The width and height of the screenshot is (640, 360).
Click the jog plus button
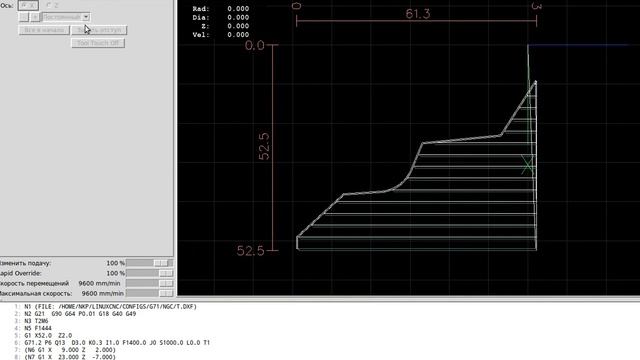tap(36, 17)
